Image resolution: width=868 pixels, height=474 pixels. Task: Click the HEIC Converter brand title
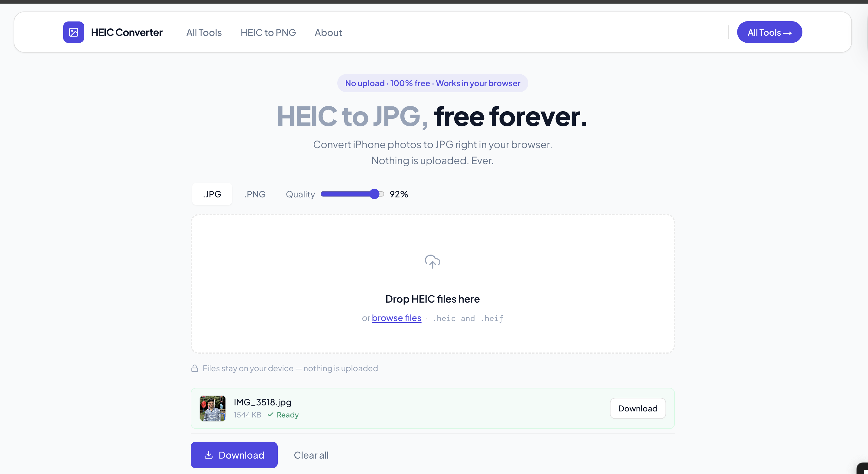pos(127,32)
